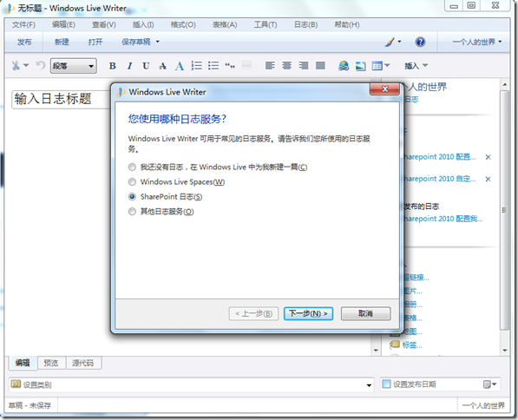Open the help question mark icon
The height and width of the screenshot is (420, 518).
(420, 42)
